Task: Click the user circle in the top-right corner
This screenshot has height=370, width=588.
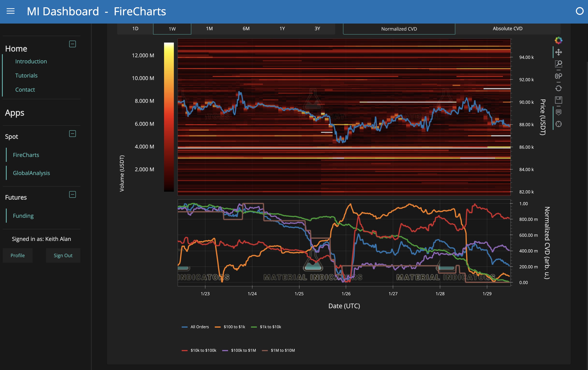Action: point(580,11)
